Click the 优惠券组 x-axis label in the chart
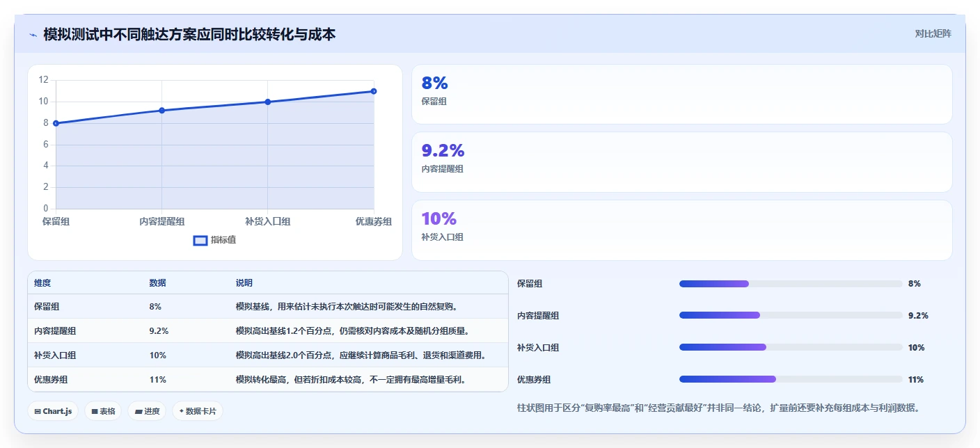The width and height of the screenshot is (980, 448). pos(374,221)
